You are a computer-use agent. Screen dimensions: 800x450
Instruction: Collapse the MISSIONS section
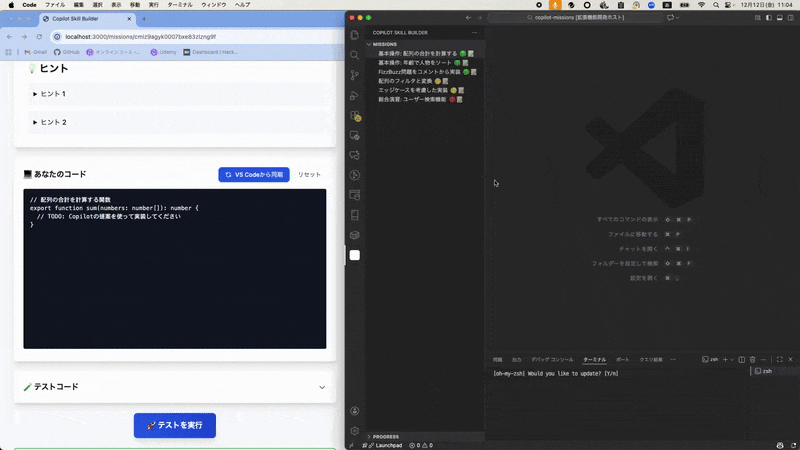click(x=425, y=44)
